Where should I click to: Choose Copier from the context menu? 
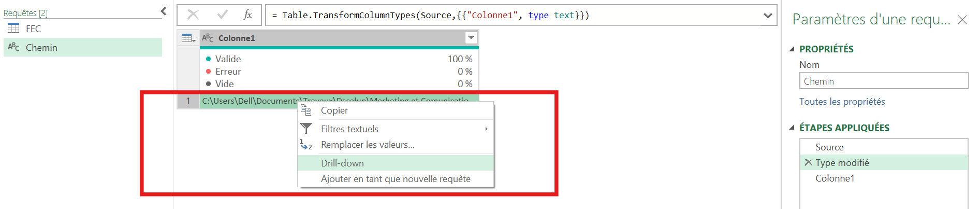pos(396,110)
